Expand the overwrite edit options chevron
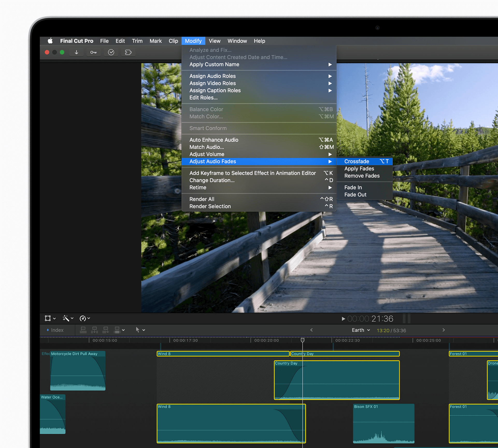The width and height of the screenshot is (498, 448). click(x=124, y=330)
